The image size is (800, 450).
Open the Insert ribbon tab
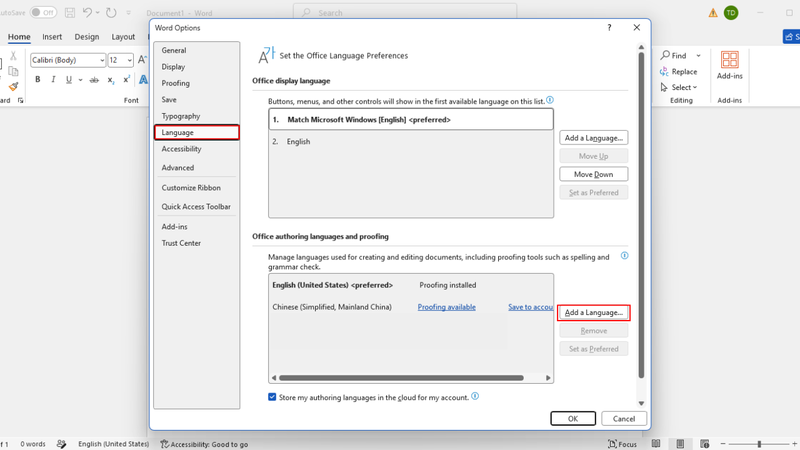[x=52, y=37]
